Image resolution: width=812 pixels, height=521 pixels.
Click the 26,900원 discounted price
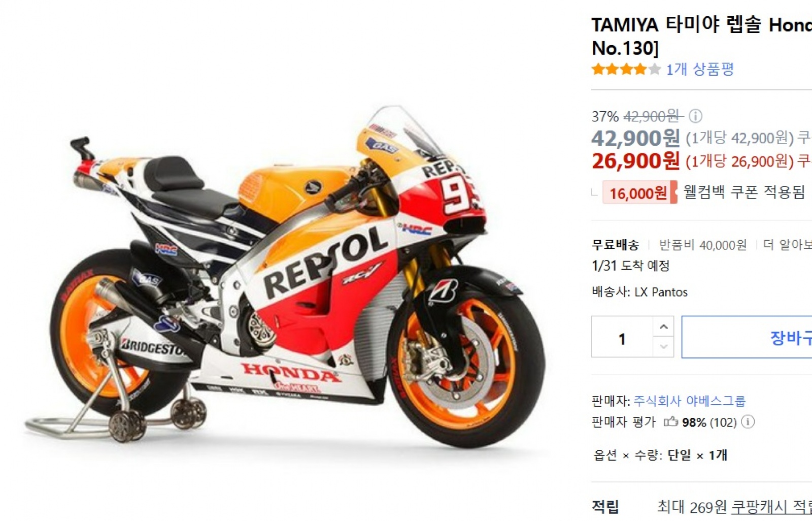635,161
